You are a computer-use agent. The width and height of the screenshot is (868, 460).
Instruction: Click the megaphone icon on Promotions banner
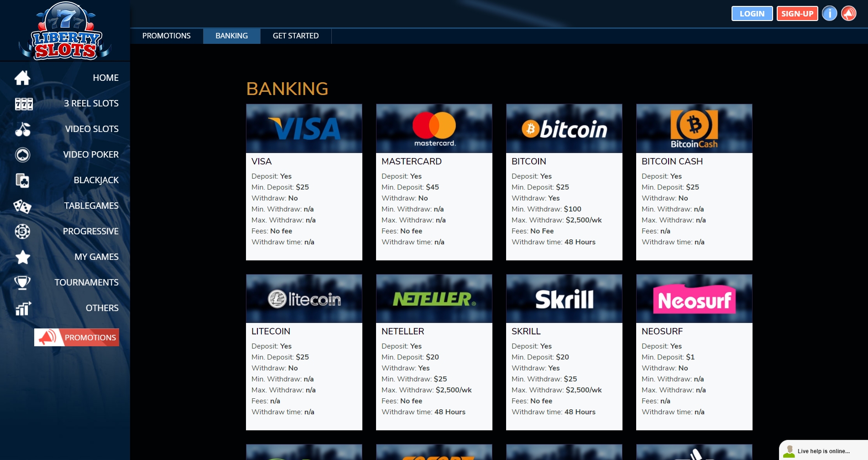(x=47, y=338)
